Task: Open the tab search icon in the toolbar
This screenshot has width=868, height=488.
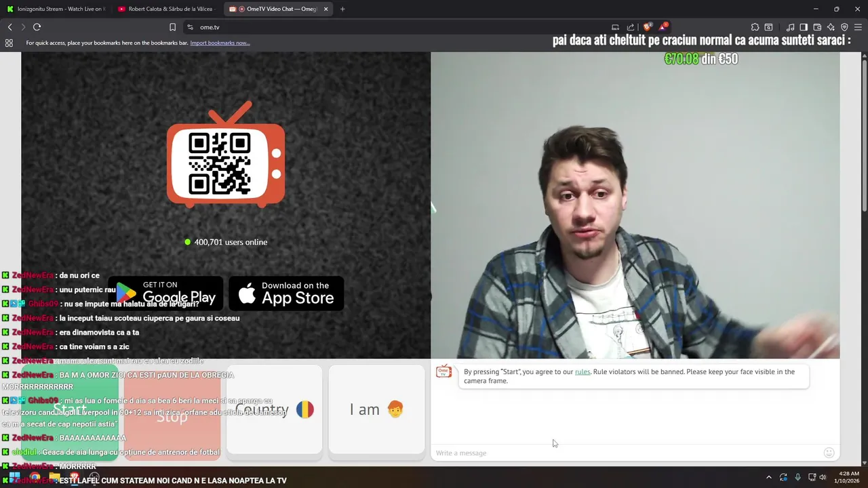Action: 768,27
